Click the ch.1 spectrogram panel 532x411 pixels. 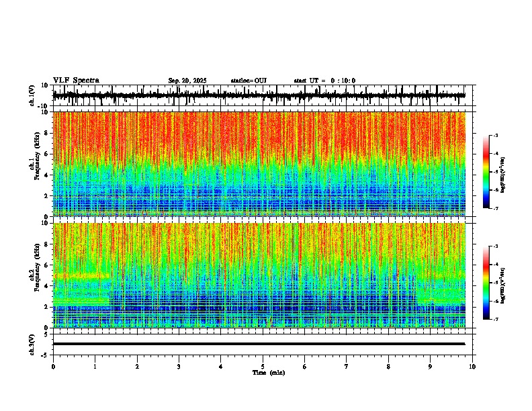(x=259, y=164)
